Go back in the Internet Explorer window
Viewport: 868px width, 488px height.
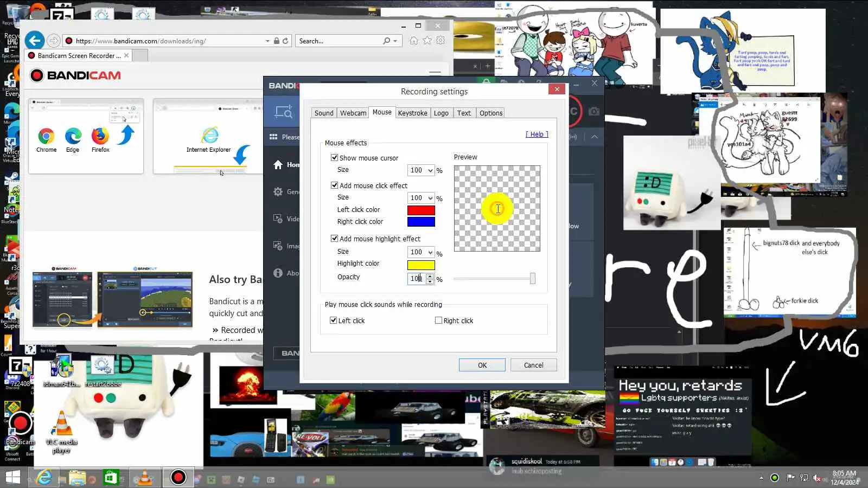34,41
